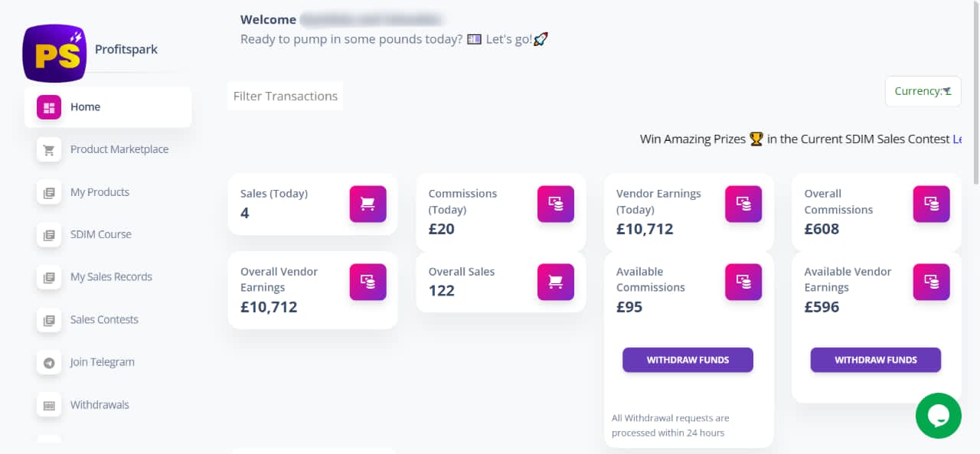
Task: Click the Withdrawals sidebar icon
Action: pos(49,405)
